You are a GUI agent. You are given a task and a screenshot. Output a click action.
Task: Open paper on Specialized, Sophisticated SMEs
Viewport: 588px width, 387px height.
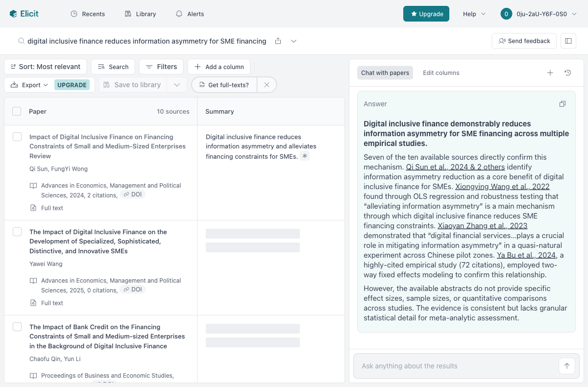[98, 242]
